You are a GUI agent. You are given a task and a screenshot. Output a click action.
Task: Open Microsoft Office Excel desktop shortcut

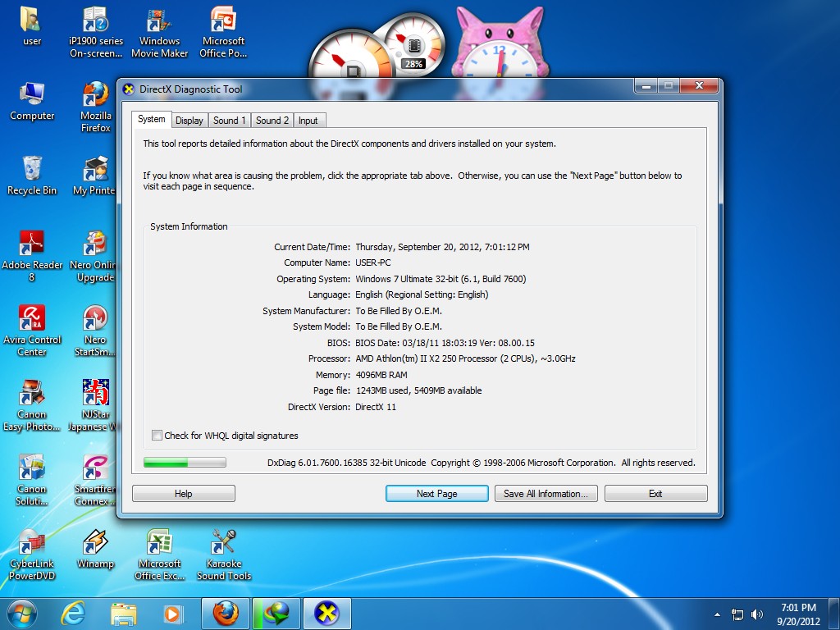(160, 555)
